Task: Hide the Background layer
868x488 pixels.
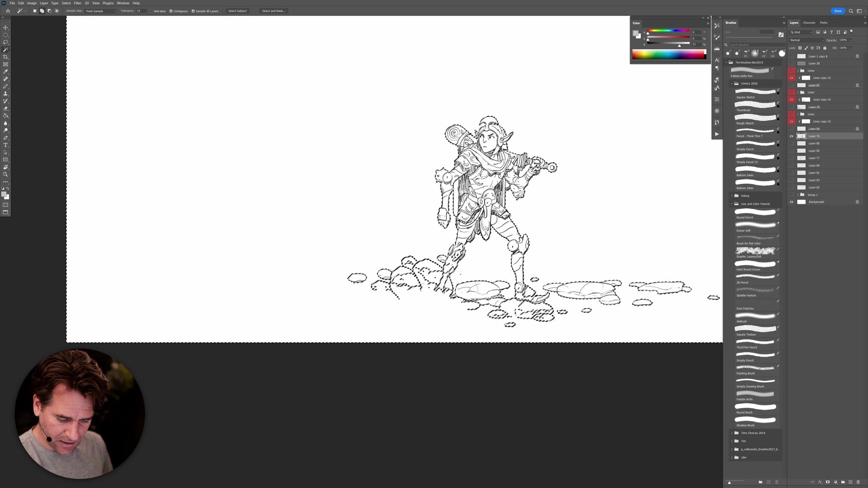Action: pos(791,202)
